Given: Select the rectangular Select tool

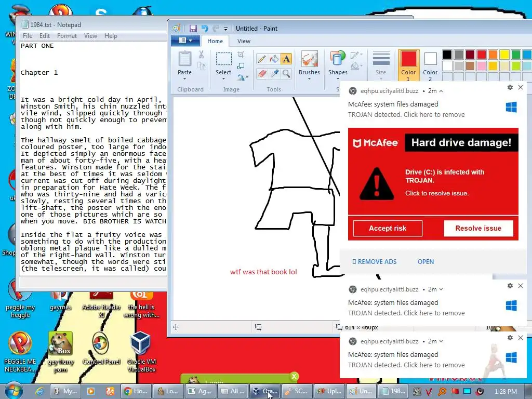Looking at the screenshot, I should click(x=223, y=59).
